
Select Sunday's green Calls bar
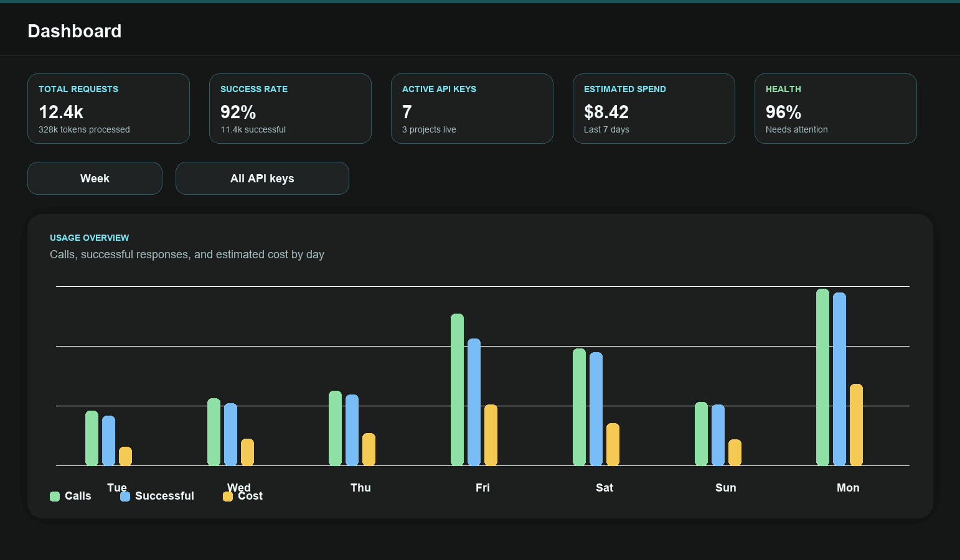coord(701,434)
